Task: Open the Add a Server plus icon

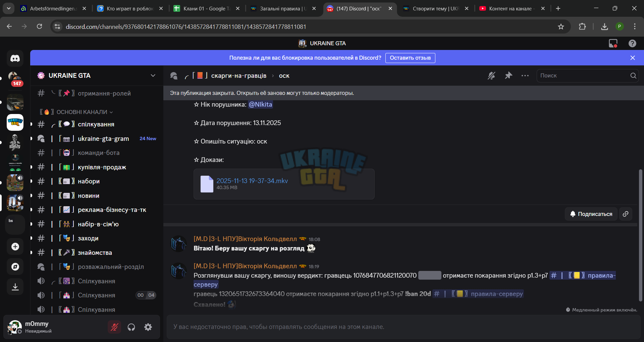Action: click(15, 247)
